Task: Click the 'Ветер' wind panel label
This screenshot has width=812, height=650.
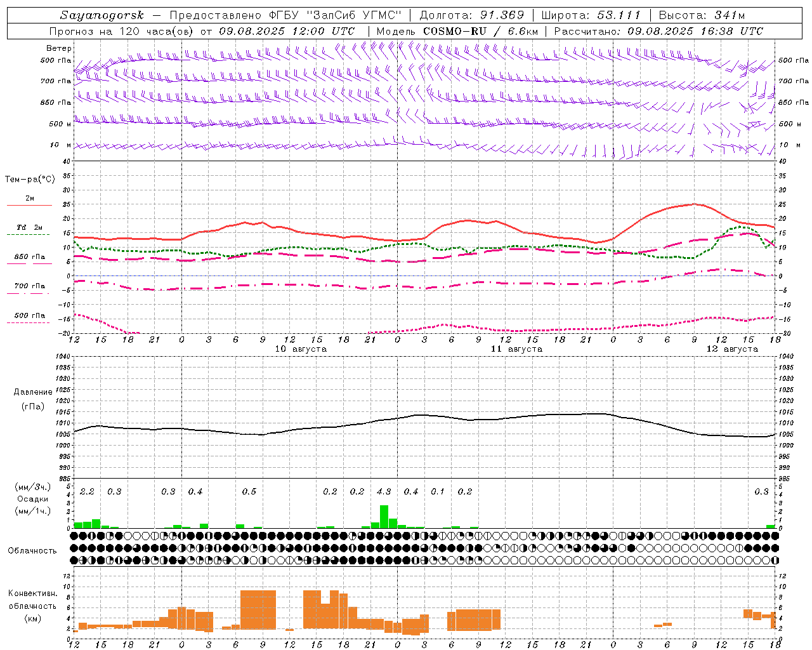Action: 59,48
